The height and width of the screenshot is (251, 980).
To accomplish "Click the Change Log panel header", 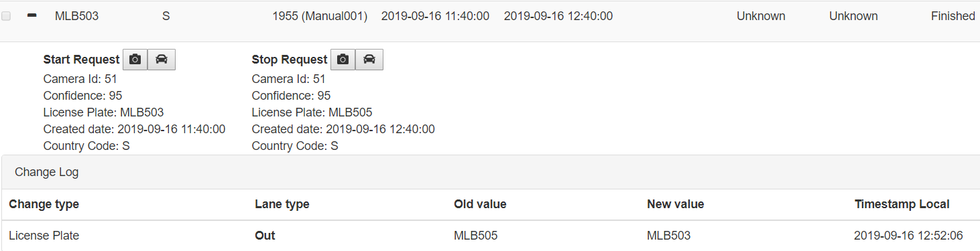I will pos(490,172).
